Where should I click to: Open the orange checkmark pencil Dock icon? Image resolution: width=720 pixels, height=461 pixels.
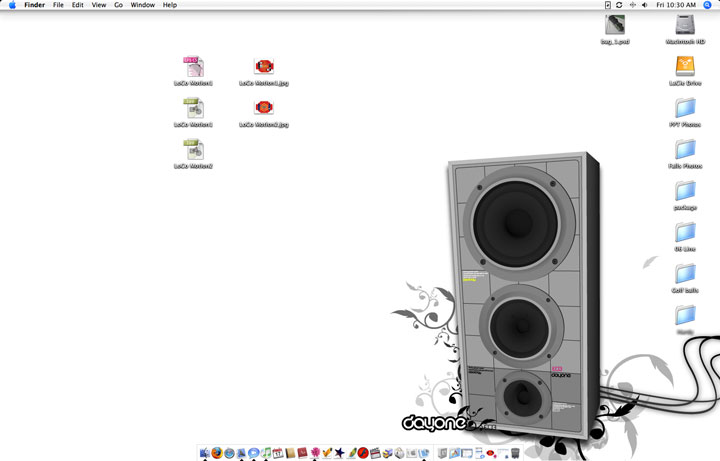[327, 453]
